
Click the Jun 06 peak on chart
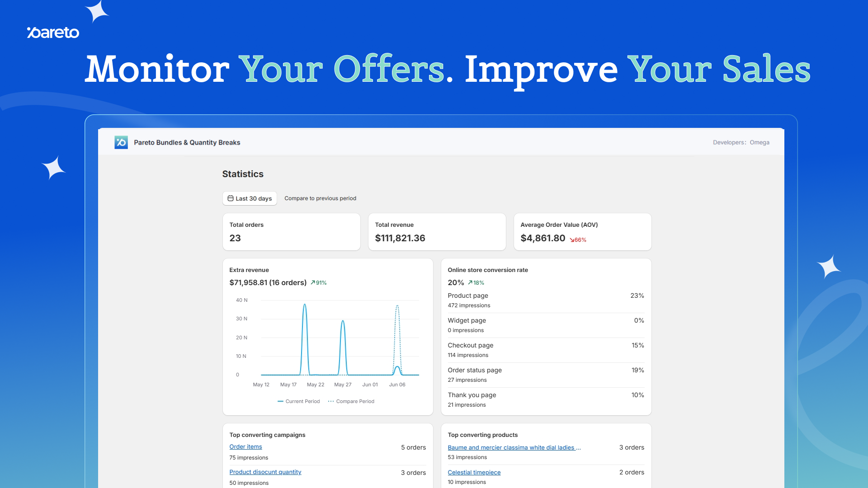[x=397, y=307]
